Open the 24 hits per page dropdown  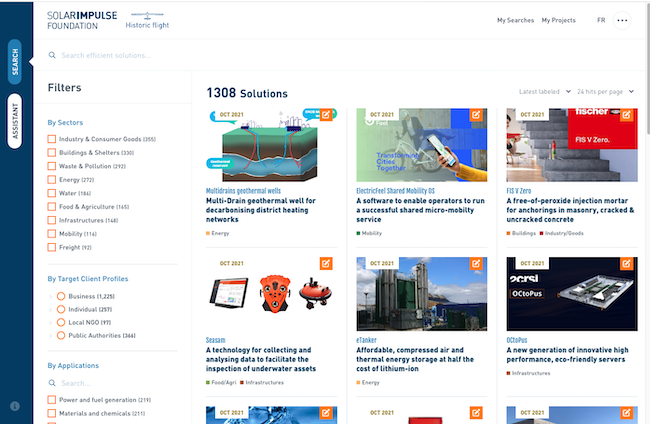coord(605,92)
